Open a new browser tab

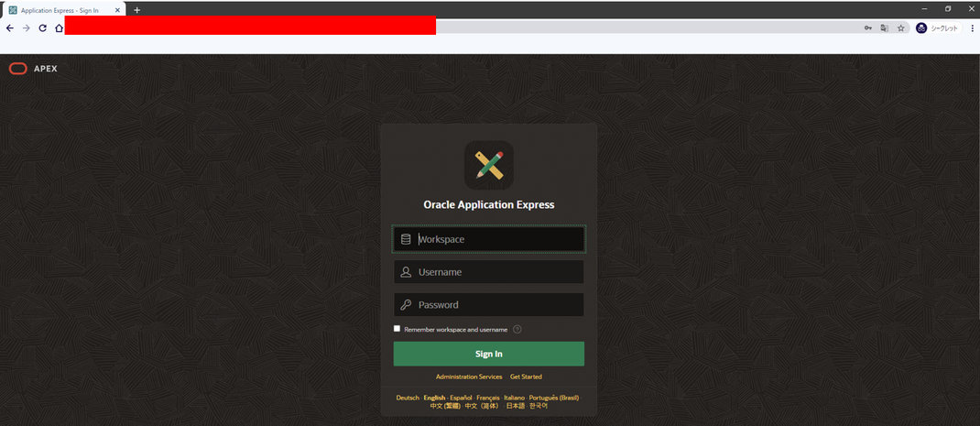136,10
